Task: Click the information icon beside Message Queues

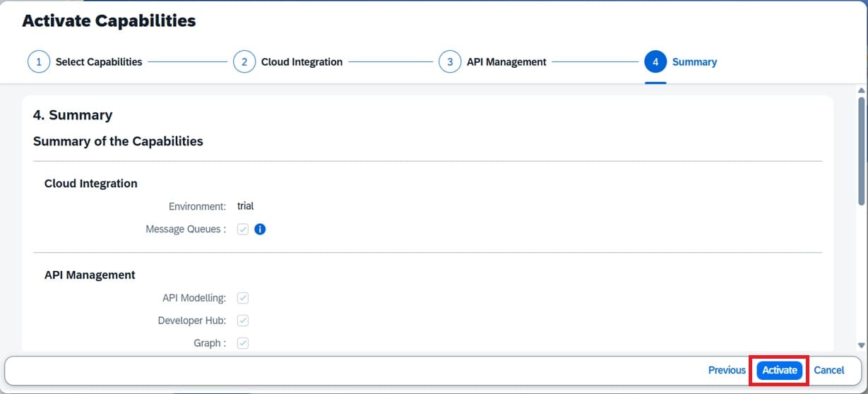Action: click(260, 229)
